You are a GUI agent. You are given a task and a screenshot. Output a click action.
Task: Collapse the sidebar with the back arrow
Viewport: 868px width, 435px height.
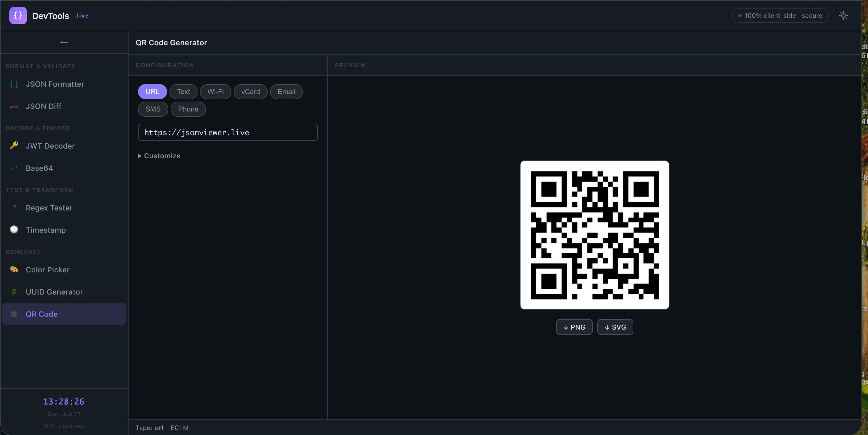point(64,42)
